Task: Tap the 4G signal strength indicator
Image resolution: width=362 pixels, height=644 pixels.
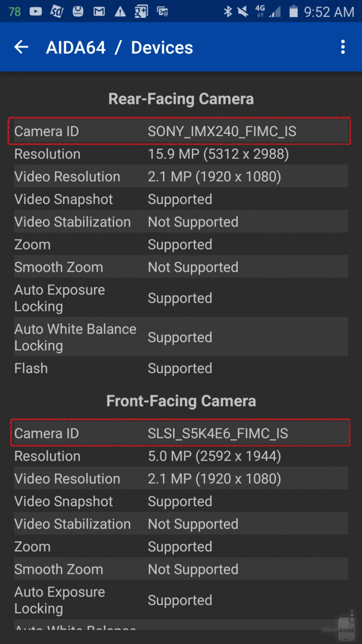Action: tap(267, 11)
